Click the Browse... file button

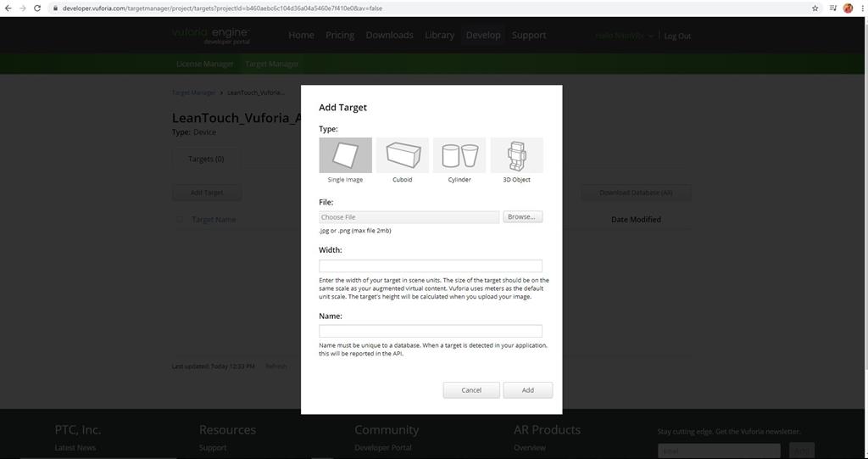(522, 216)
